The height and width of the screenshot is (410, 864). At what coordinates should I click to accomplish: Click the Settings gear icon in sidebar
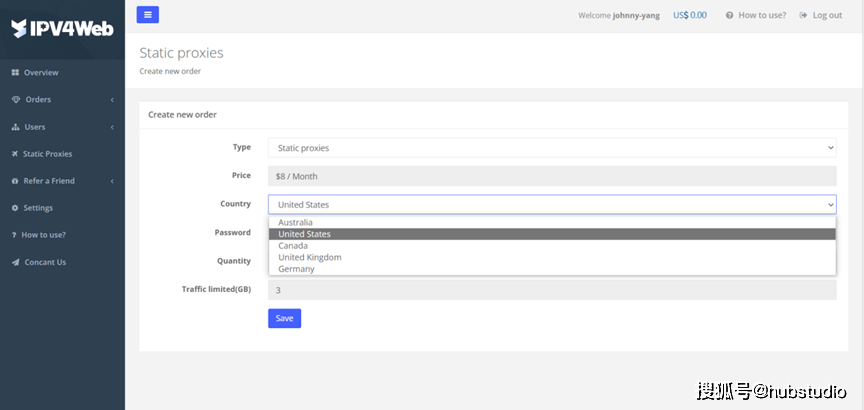15,208
